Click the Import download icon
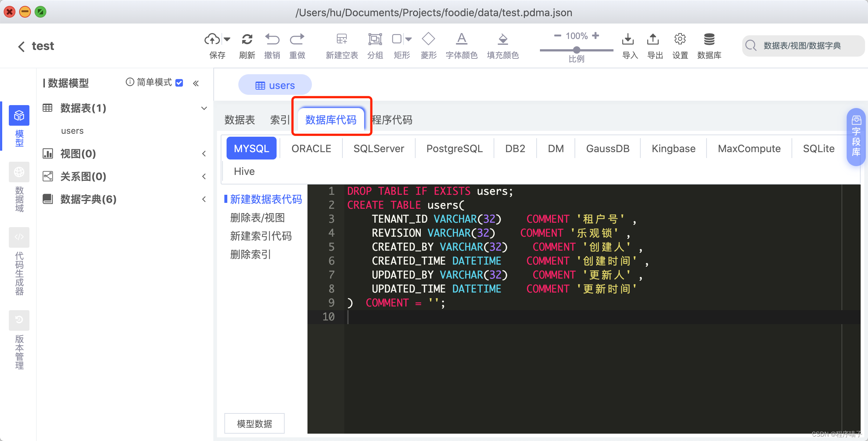 click(x=628, y=39)
